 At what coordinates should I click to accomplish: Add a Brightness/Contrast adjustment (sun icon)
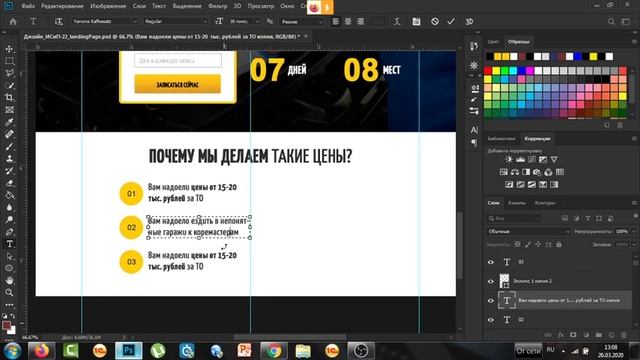[509, 160]
